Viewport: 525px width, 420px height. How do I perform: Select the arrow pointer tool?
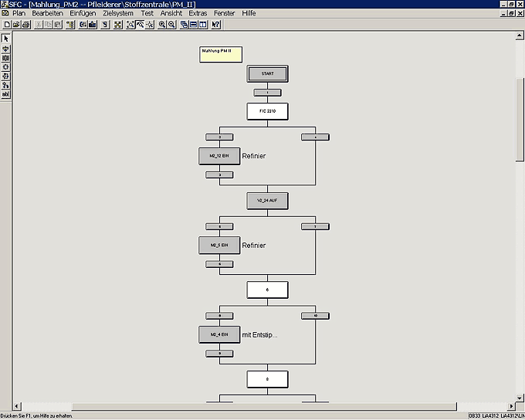click(6, 39)
